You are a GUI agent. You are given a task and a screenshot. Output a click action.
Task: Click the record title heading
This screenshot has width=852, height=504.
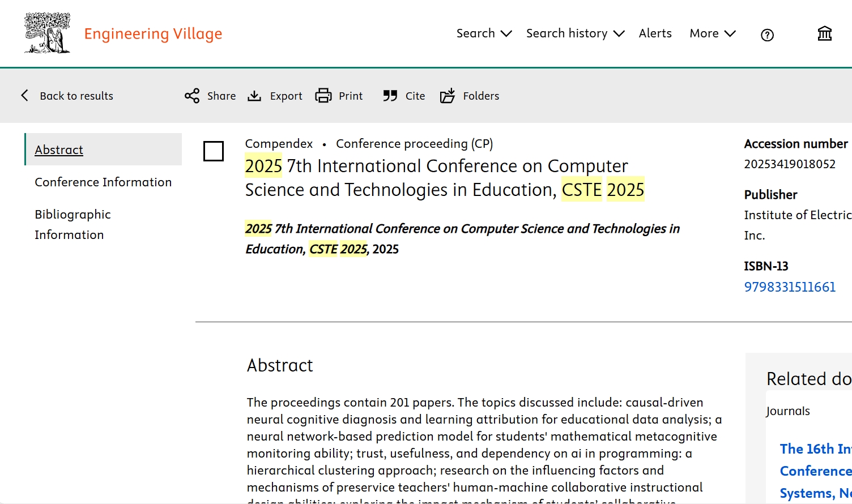click(x=445, y=178)
